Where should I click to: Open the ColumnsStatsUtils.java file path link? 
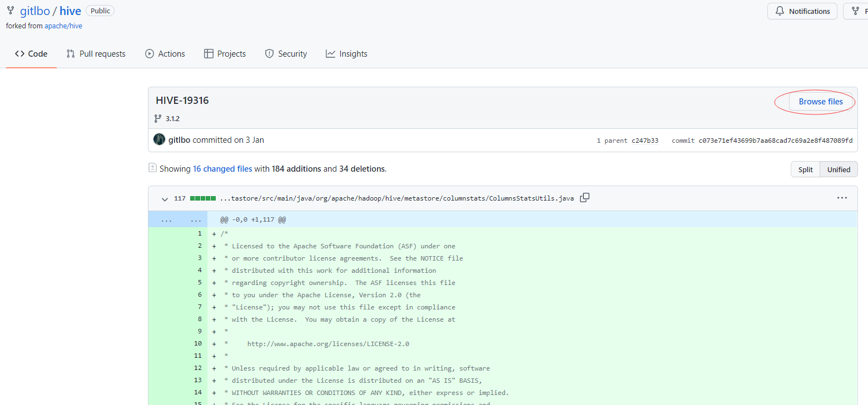click(x=397, y=198)
